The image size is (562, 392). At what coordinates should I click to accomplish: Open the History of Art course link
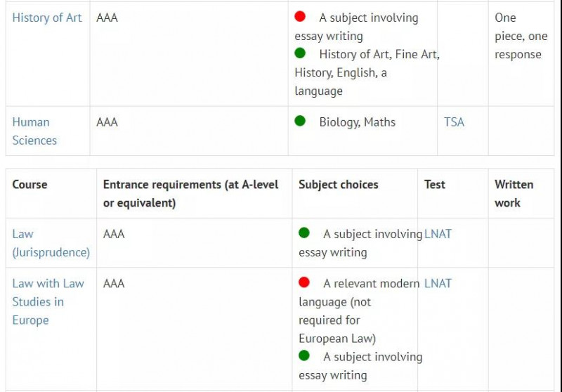pos(47,18)
